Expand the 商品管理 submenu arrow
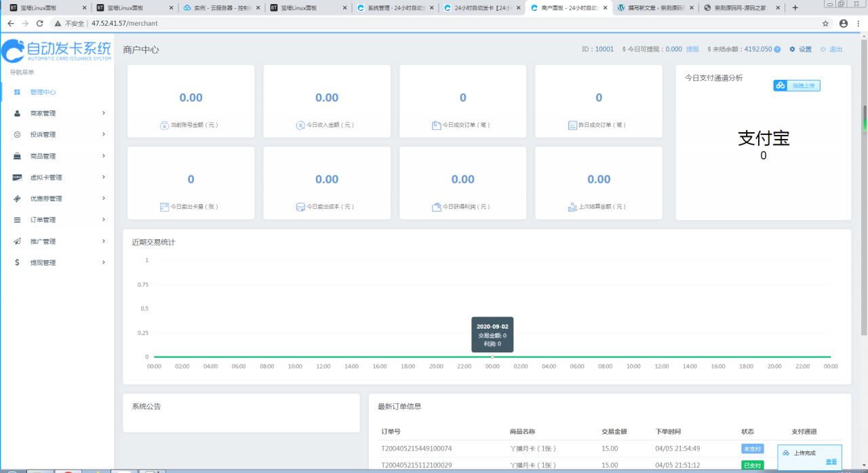The image size is (868, 473). click(x=104, y=156)
